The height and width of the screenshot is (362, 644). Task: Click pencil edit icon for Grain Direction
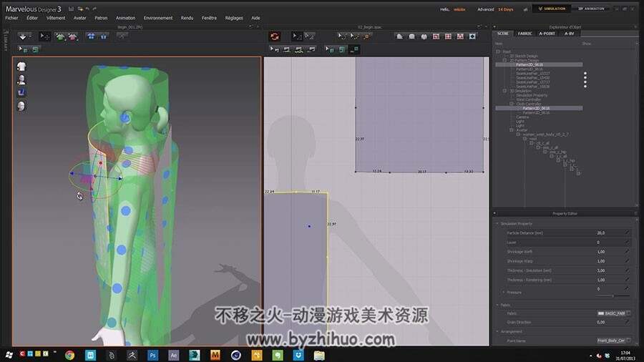(x=627, y=322)
